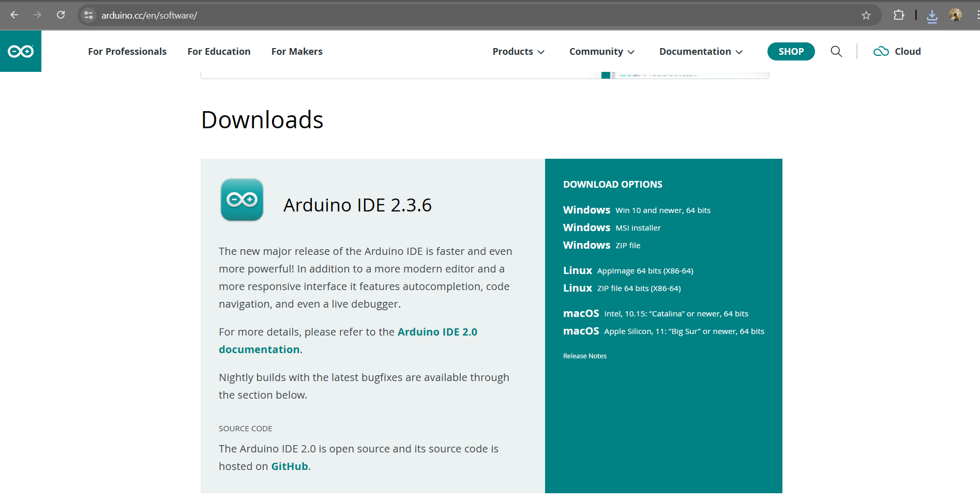980x501 pixels.
Task: Click the Downloads heading text
Action: 262,120
